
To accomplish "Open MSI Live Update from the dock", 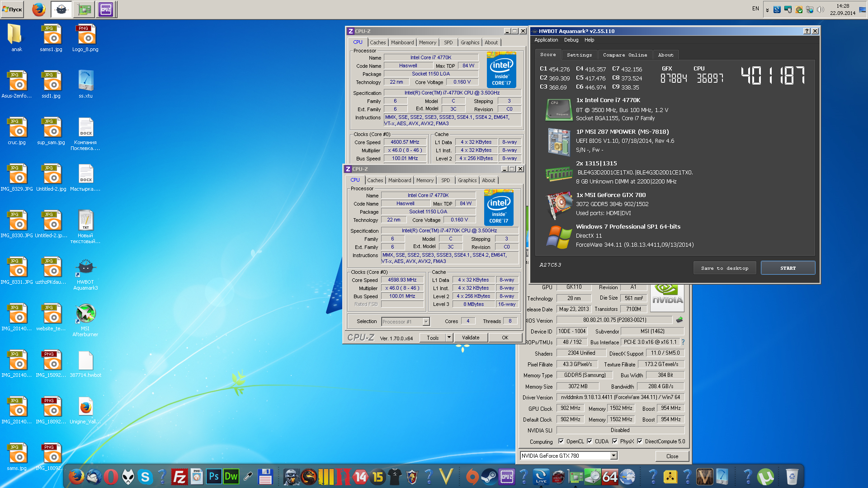I will point(541,476).
